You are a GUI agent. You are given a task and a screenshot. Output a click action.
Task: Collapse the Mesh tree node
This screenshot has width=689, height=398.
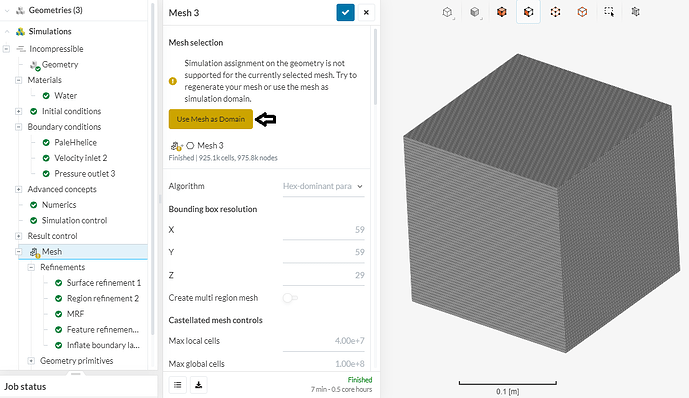point(18,252)
